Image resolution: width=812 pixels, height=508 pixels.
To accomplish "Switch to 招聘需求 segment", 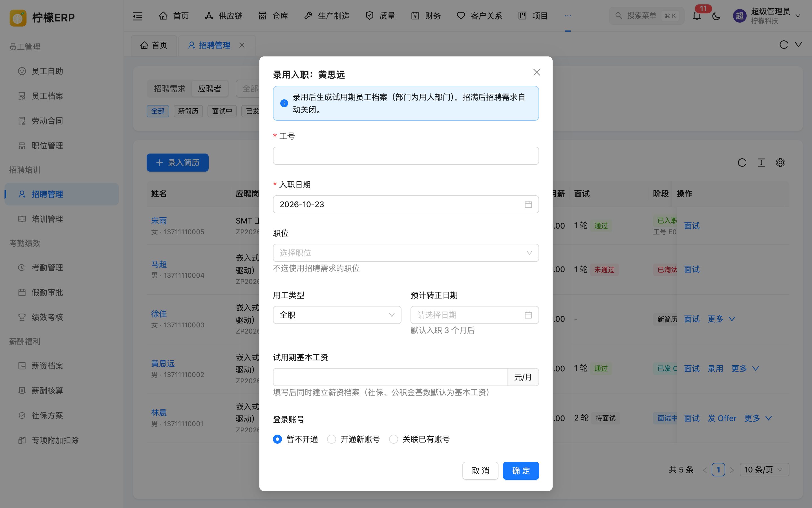I will (x=169, y=89).
